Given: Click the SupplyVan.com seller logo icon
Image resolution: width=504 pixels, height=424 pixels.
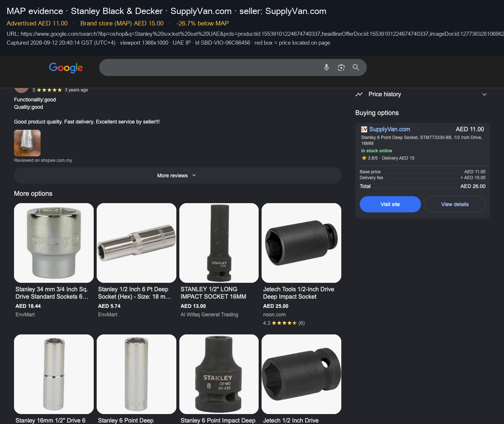Looking at the screenshot, I should click(x=364, y=129).
